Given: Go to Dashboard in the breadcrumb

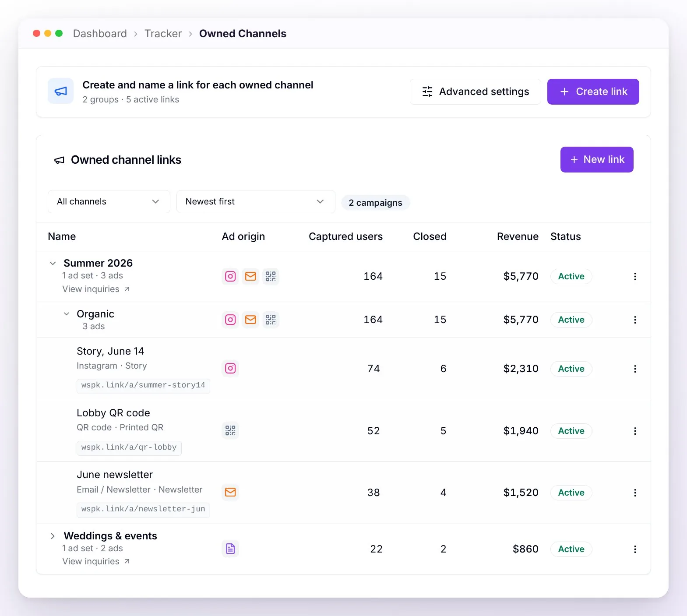Looking at the screenshot, I should pos(100,34).
